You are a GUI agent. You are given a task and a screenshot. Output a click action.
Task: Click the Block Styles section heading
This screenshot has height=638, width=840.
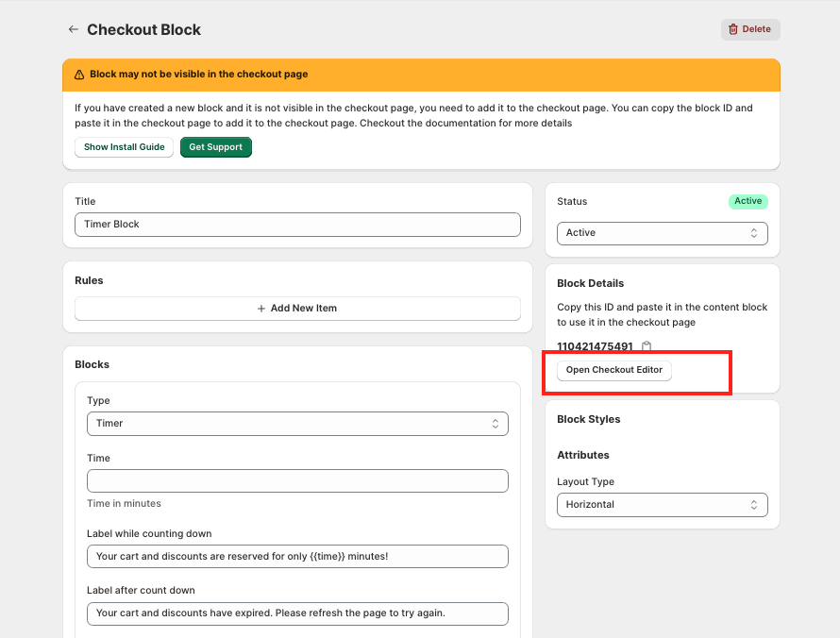click(588, 419)
